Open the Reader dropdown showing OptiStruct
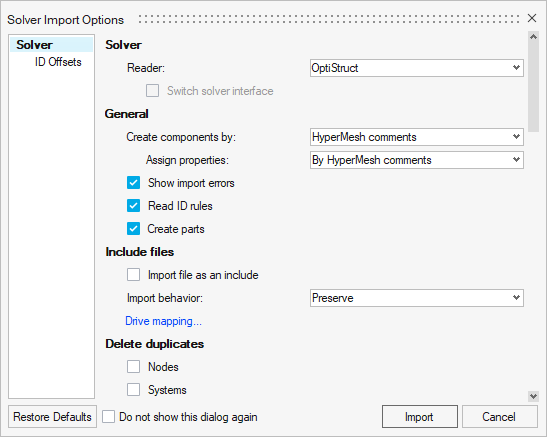 pos(417,68)
